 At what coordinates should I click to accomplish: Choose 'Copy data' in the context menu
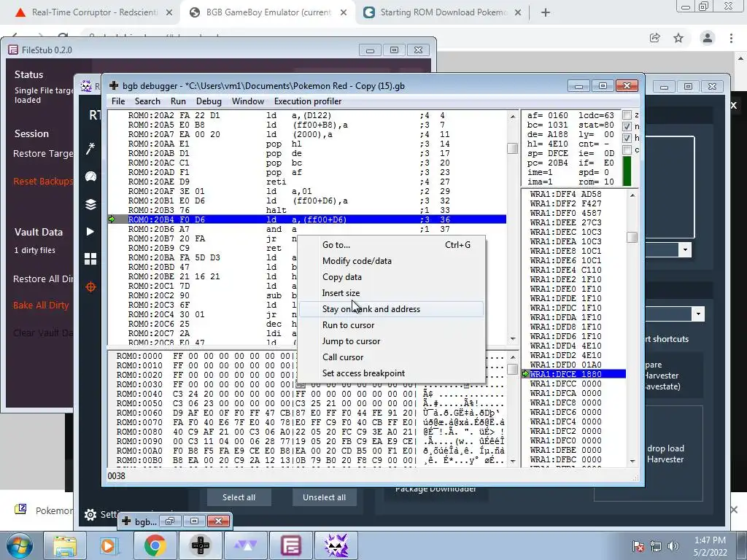coord(391,276)
